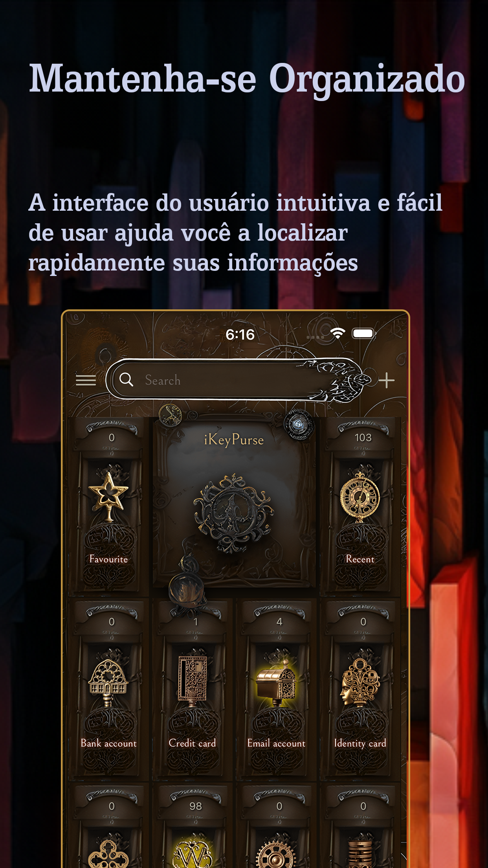
Task: Select the Credit card icon
Action: click(193, 680)
